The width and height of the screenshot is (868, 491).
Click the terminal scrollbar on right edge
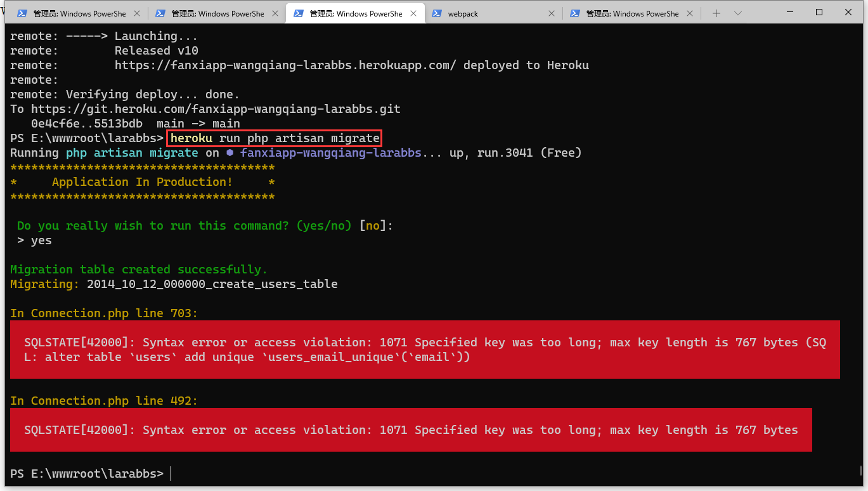[x=860, y=471]
